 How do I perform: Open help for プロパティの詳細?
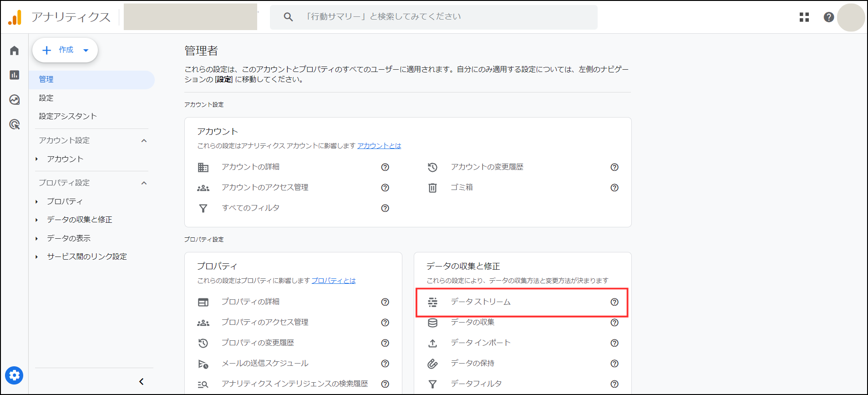click(x=385, y=302)
